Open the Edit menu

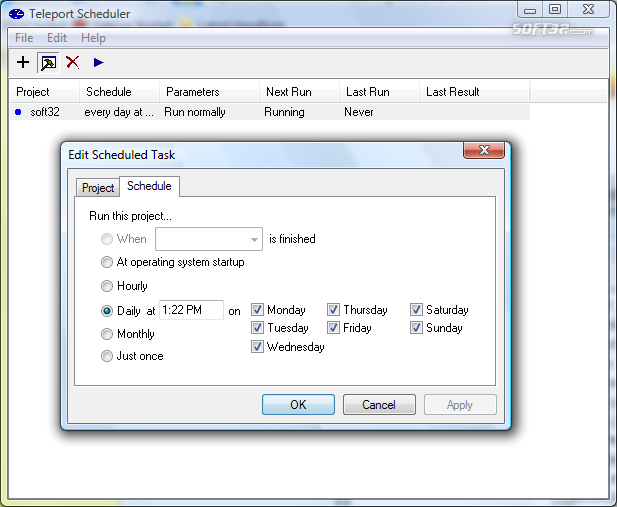(x=57, y=38)
